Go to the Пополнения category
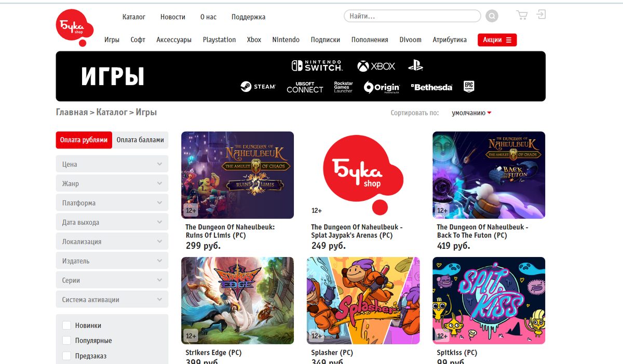623x364 pixels. click(x=370, y=39)
